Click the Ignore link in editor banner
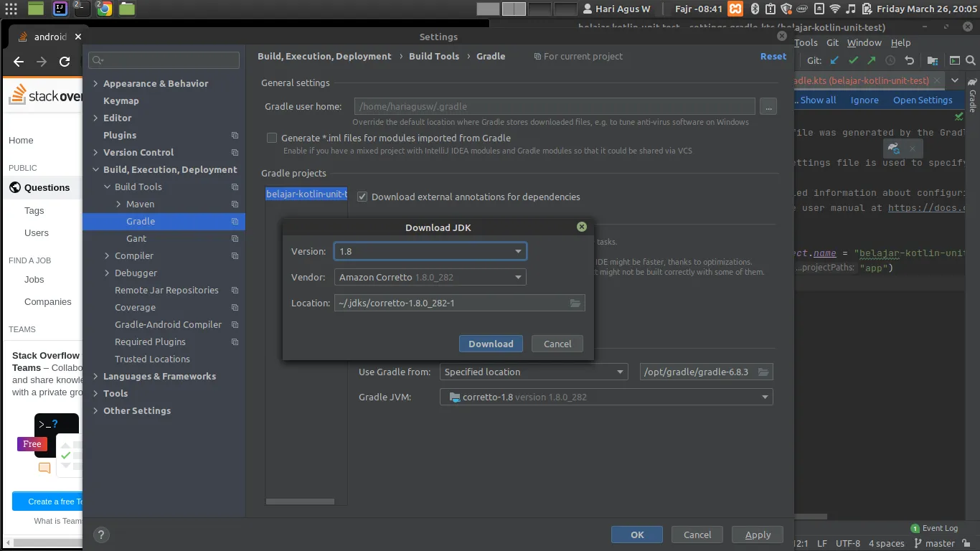 [x=864, y=100]
